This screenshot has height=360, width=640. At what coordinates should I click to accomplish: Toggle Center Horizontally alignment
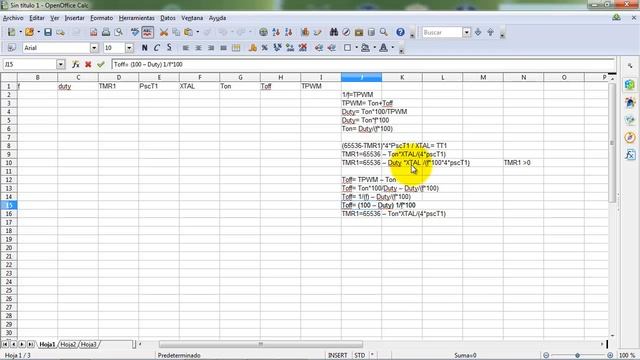click(x=198, y=48)
